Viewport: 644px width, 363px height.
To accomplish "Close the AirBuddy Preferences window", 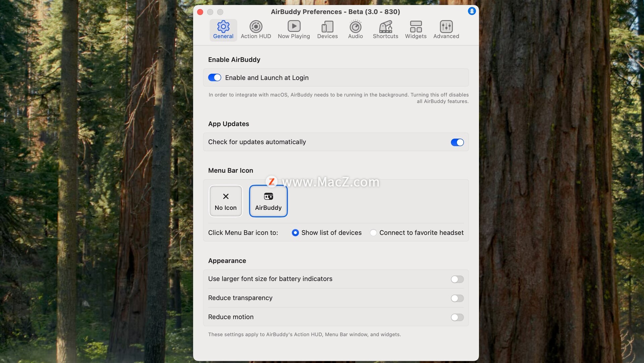I will click(x=200, y=12).
